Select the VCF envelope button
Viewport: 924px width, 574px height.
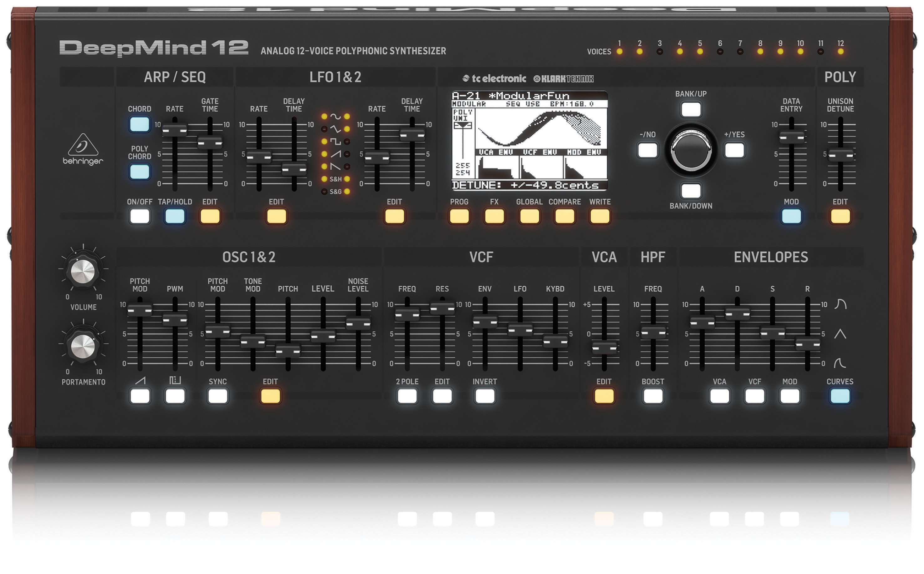[754, 396]
